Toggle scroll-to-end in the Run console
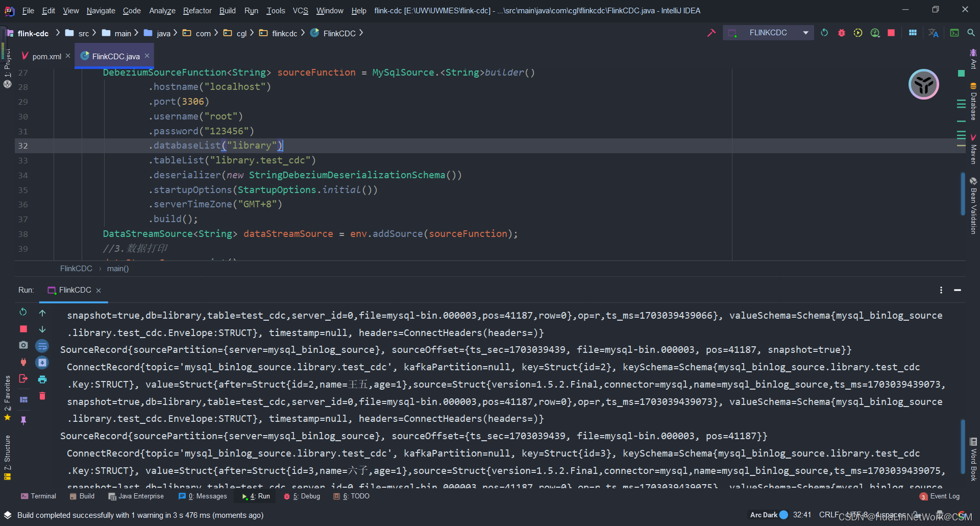Viewport: 980px width, 526px height. (x=42, y=362)
